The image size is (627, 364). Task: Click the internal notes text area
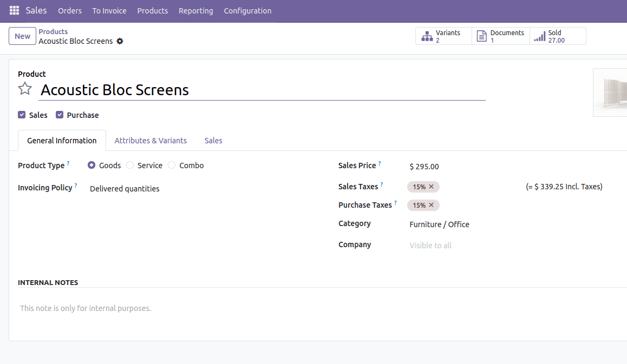85,308
